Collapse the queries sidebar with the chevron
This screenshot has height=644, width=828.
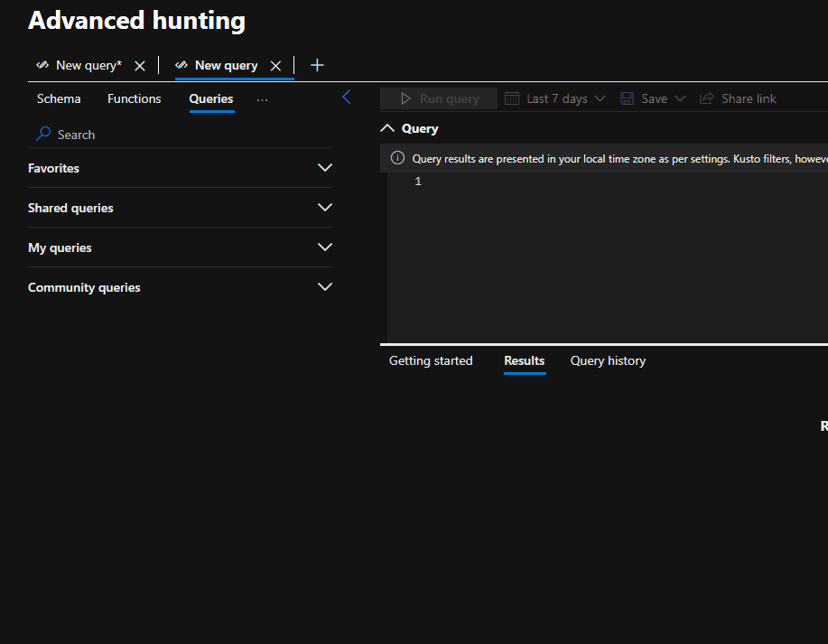[x=347, y=97]
